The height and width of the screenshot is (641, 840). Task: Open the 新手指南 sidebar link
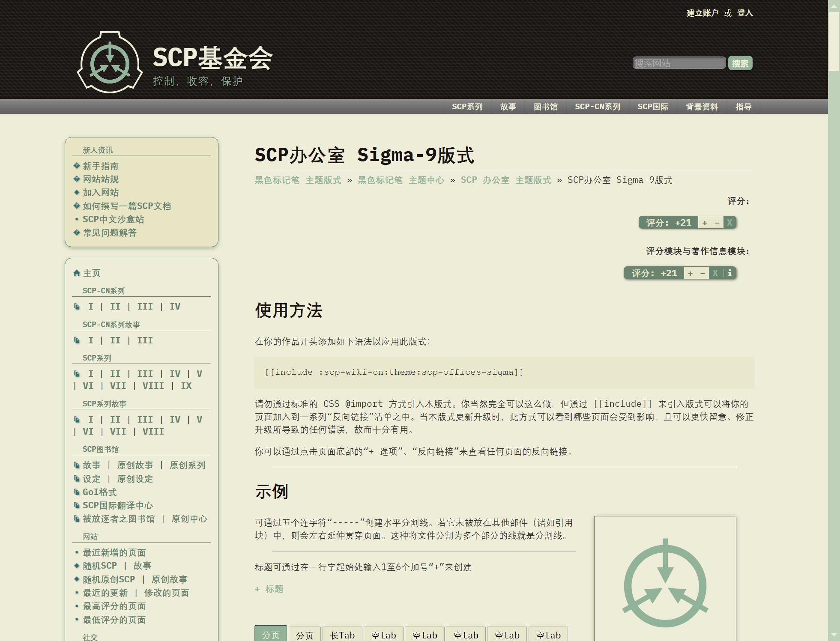point(101,166)
